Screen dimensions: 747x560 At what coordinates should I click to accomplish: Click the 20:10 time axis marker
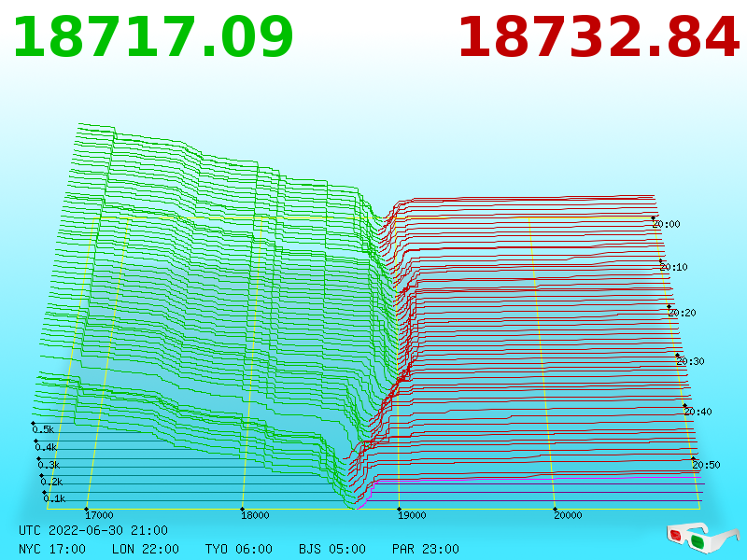pos(673,267)
